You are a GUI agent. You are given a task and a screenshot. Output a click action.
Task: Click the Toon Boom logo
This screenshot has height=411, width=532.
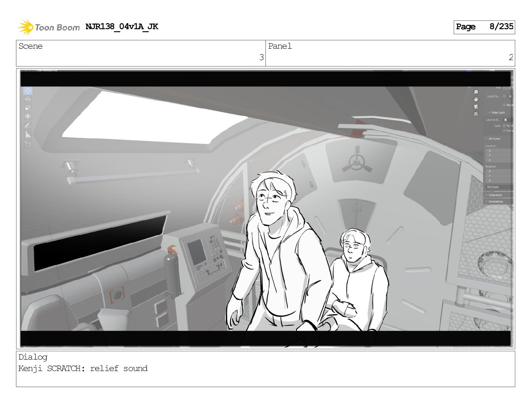48,27
